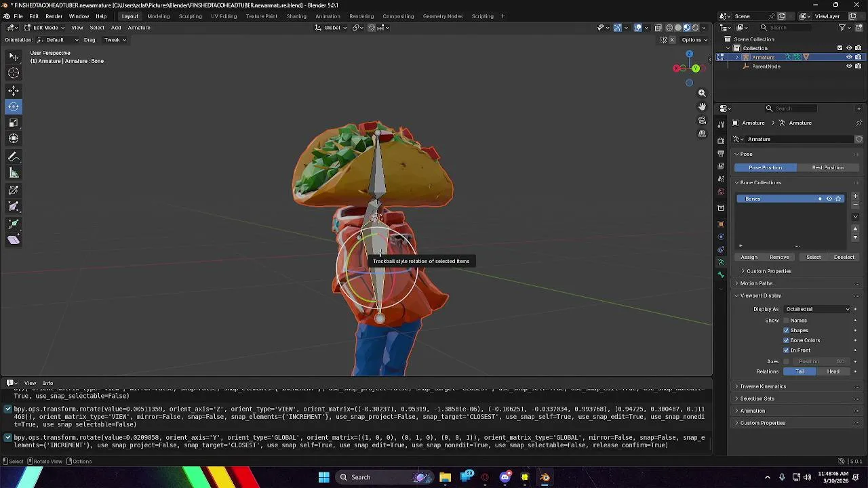Toggle viewport overlays button
The height and width of the screenshot is (488, 868).
pos(638,28)
